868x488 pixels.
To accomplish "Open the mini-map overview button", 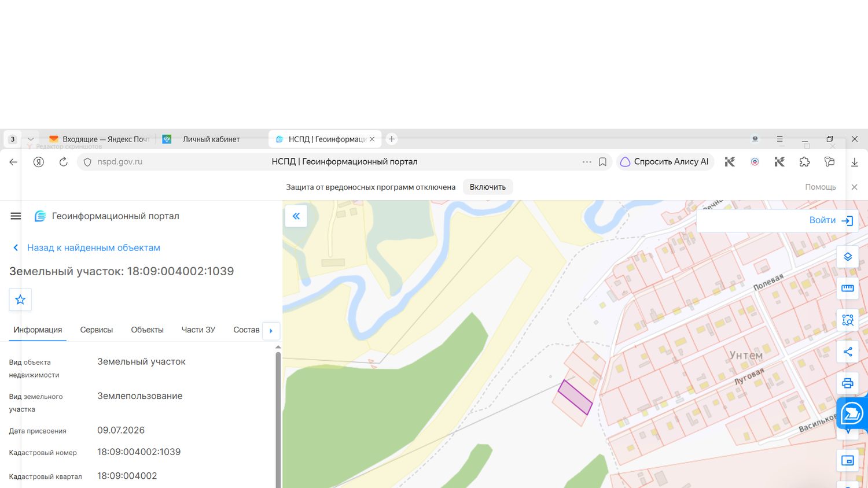I will pyautogui.click(x=848, y=461).
